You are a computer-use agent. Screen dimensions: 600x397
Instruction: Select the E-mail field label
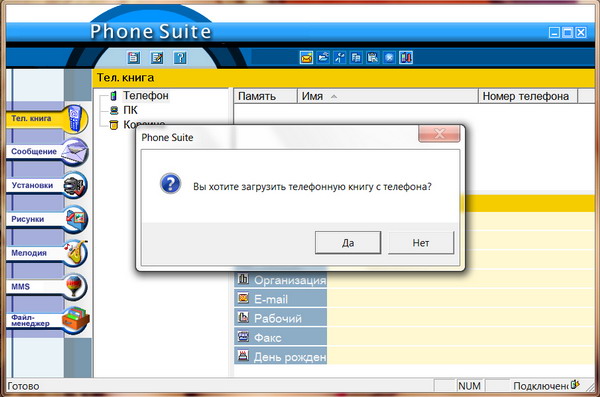pos(280,299)
